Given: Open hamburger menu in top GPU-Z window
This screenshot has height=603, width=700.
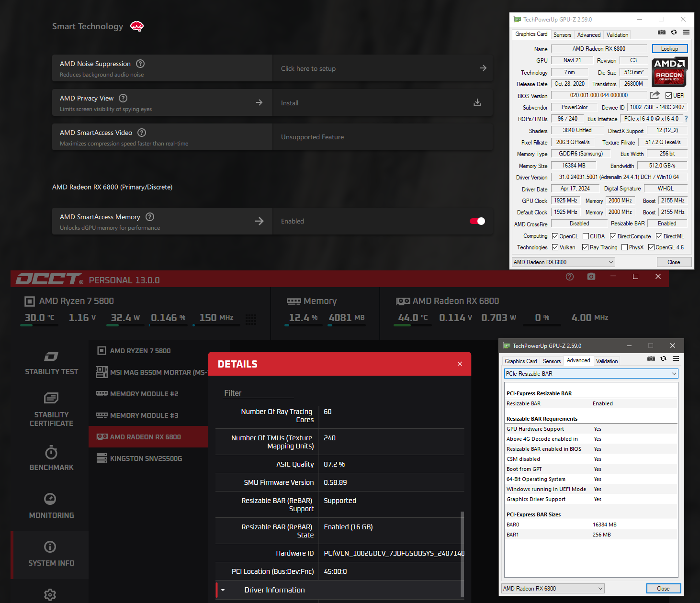Looking at the screenshot, I should pyautogui.click(x=686, y=32).
